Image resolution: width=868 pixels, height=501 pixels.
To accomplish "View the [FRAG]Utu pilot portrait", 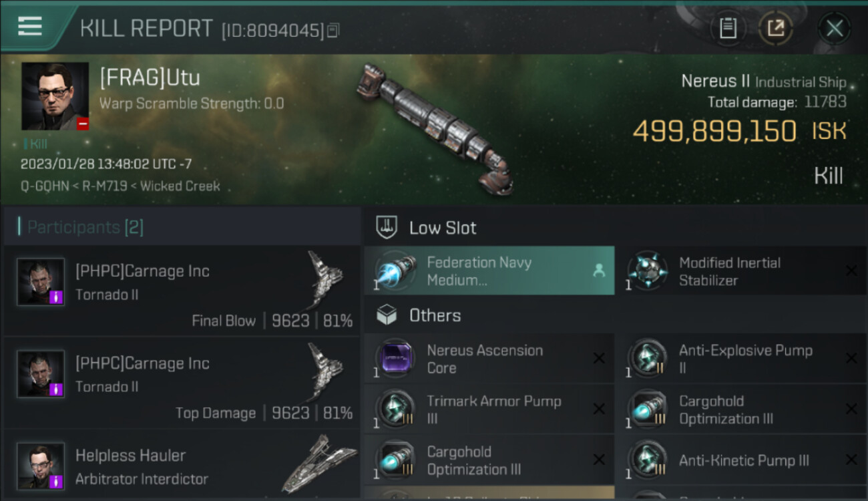I will [x=55, y=96].
